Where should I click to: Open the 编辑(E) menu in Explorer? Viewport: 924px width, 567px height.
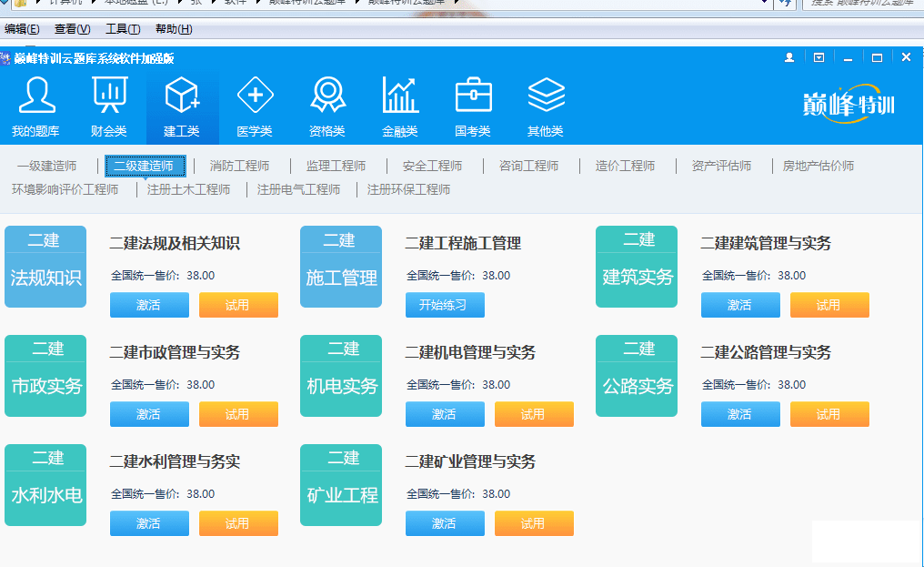point(22,29)
